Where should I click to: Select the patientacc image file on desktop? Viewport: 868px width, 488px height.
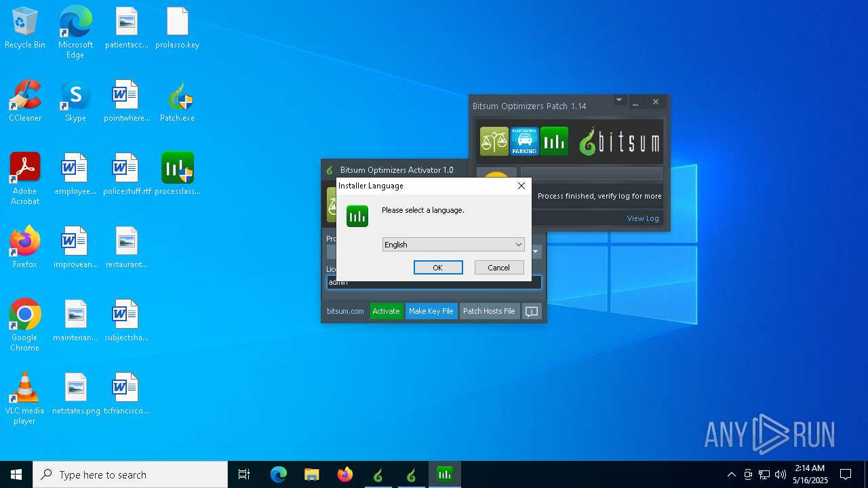coord(126,28)
